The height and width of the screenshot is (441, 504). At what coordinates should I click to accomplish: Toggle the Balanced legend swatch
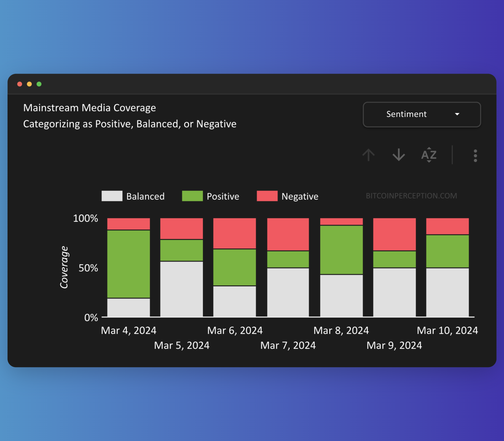pyautogui.click(x=112, y=196)
